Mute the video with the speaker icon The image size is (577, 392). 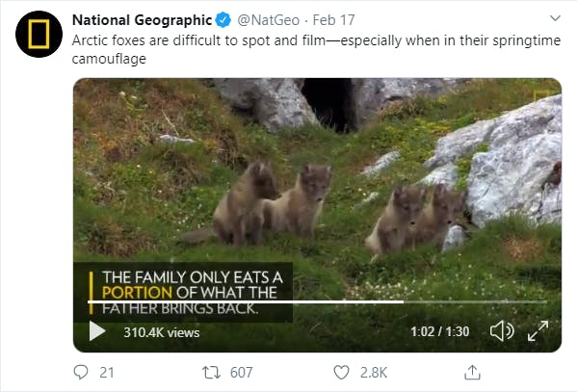point(502,331)
